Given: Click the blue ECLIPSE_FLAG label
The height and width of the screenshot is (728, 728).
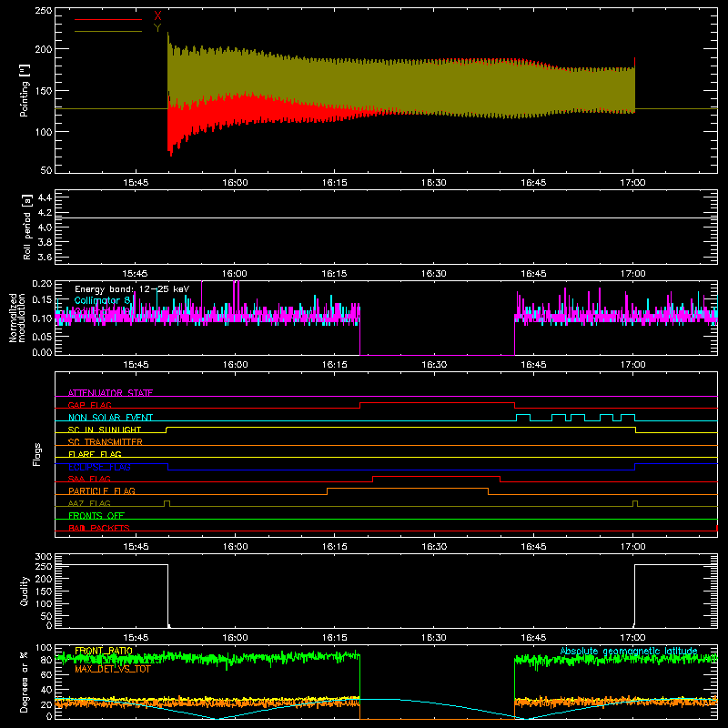Looking at the screenshot, I should click(99, 467).
